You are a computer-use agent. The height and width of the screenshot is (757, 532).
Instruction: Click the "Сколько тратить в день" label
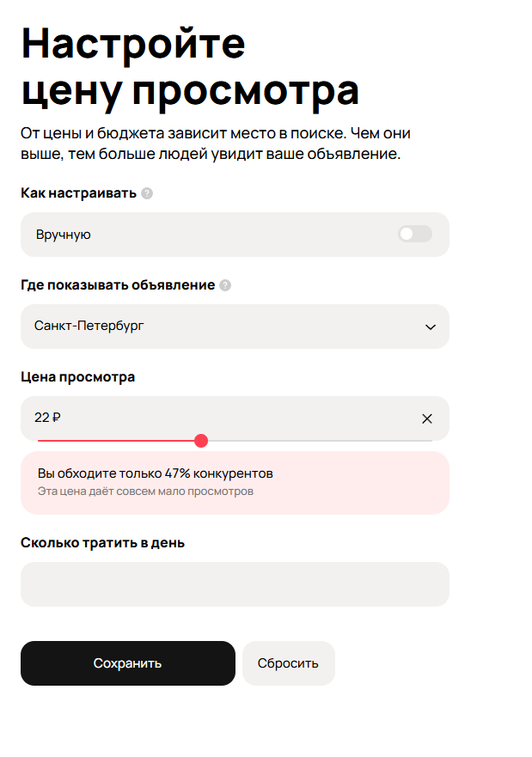point(102,543)
